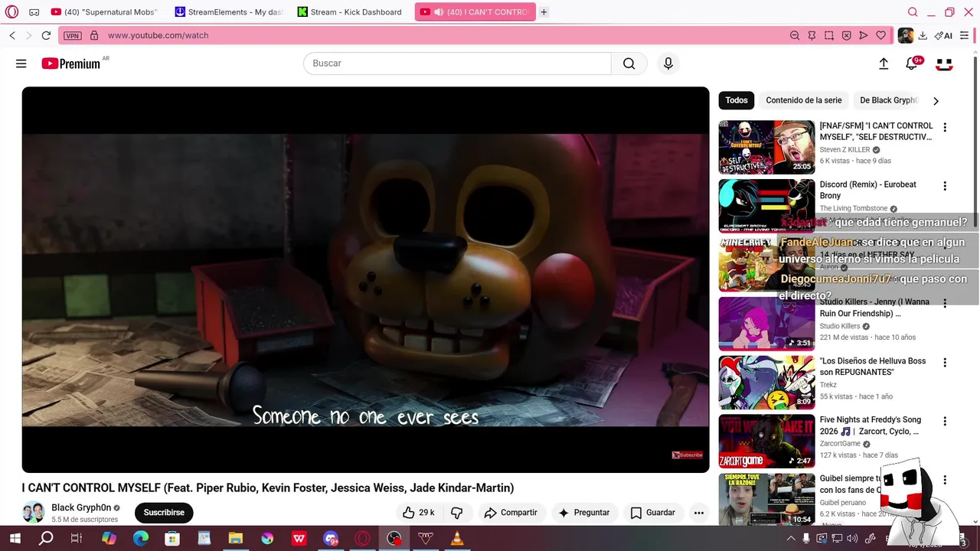Search tabs with the top magnifier icon

(913, 12)
